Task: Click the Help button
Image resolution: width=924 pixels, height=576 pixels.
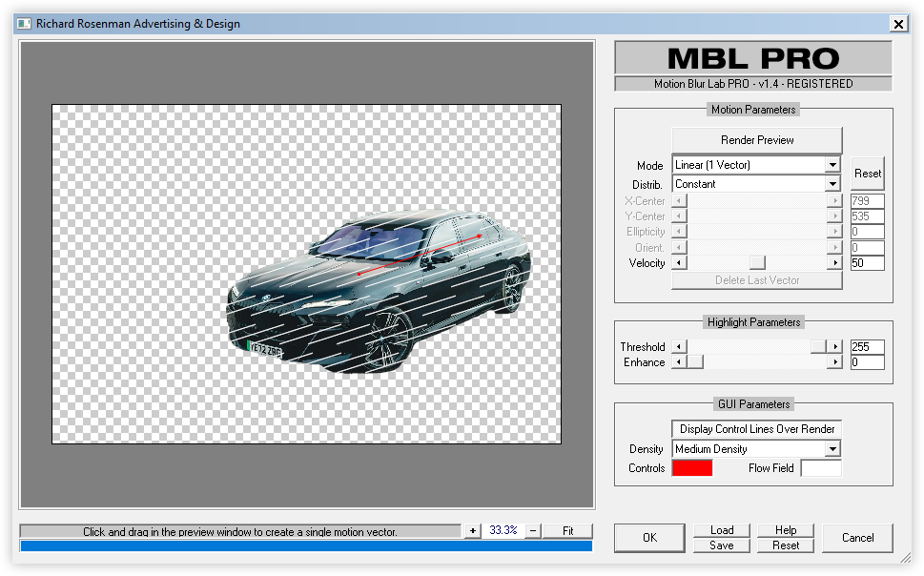Action: [786, 530]
